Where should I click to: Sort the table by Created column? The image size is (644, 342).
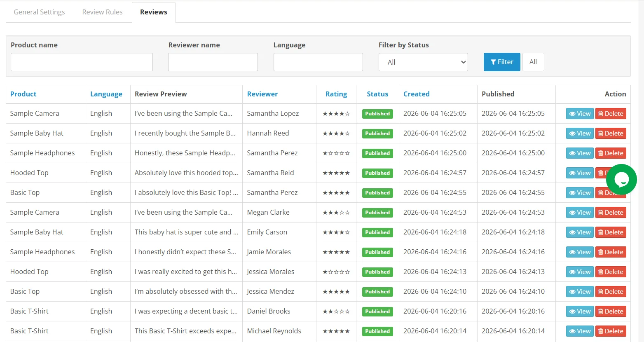(417, 94)
